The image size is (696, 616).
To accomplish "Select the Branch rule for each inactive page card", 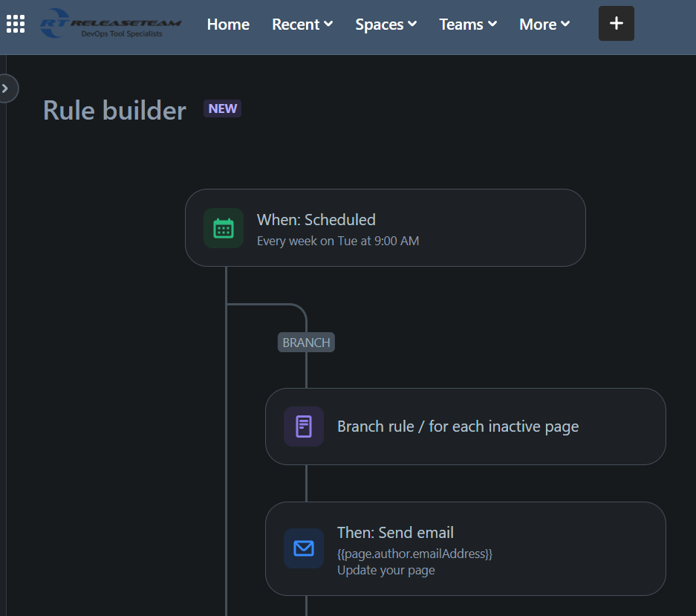I will tap(466, 427).
